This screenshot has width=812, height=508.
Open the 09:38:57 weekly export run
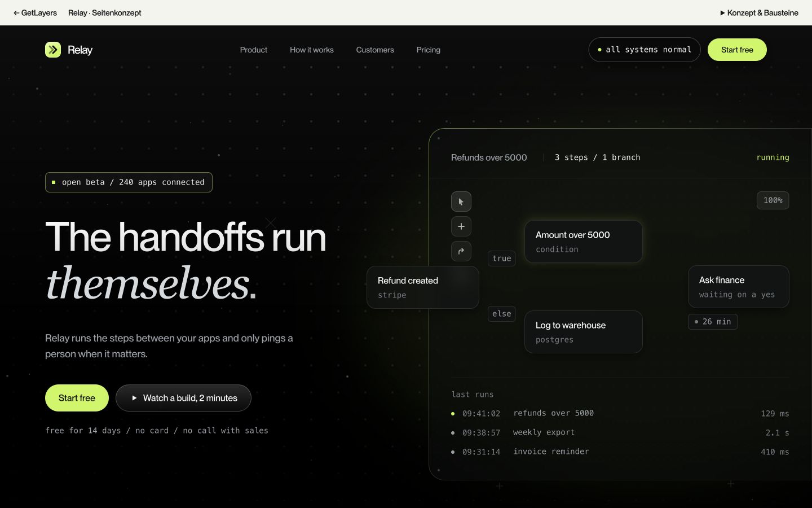(x=620, y=432)
